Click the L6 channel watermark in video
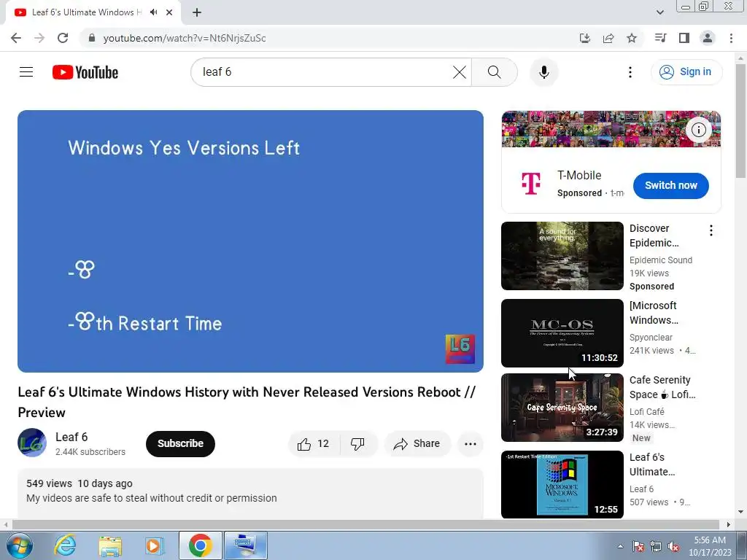This screenshot has height=560, width=747. coord(460,349)
